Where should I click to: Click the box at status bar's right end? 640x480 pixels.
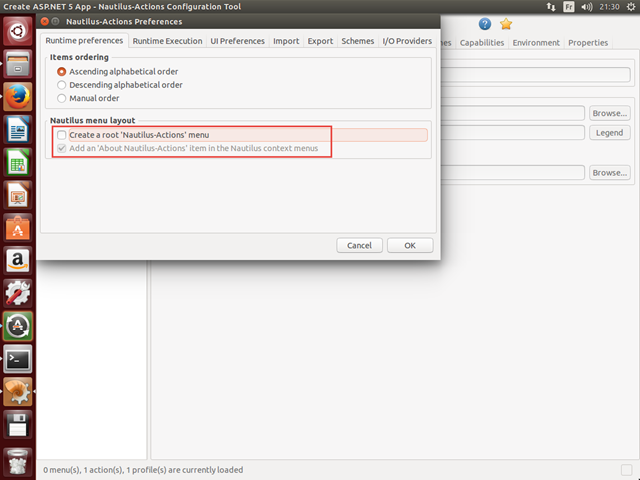click(627, 470)
